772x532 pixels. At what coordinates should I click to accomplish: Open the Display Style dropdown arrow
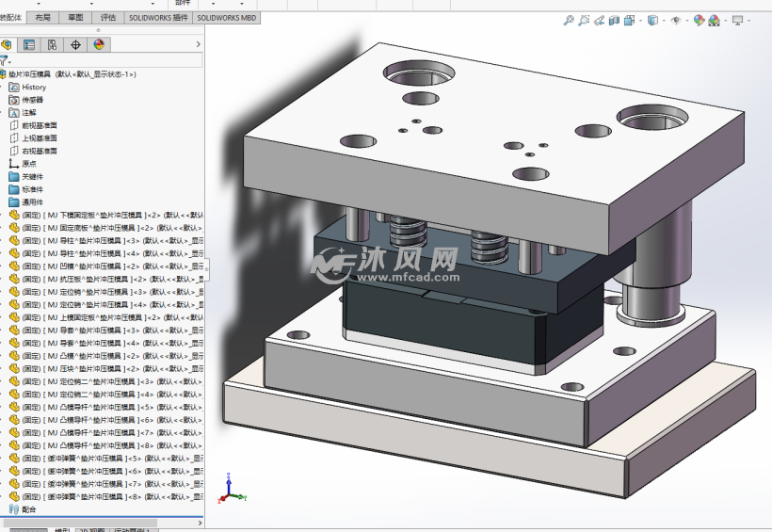pyautogui.click(x=663, y=21)
